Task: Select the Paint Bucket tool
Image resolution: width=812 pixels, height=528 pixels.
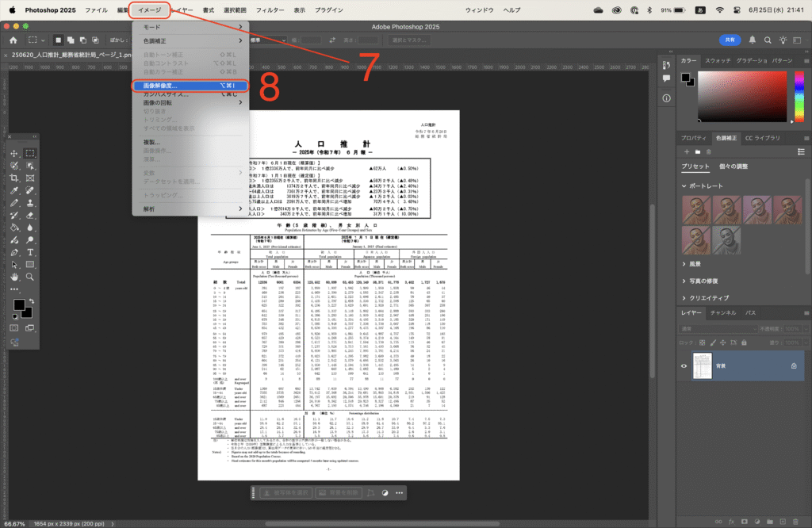Action: coord(14,228)
